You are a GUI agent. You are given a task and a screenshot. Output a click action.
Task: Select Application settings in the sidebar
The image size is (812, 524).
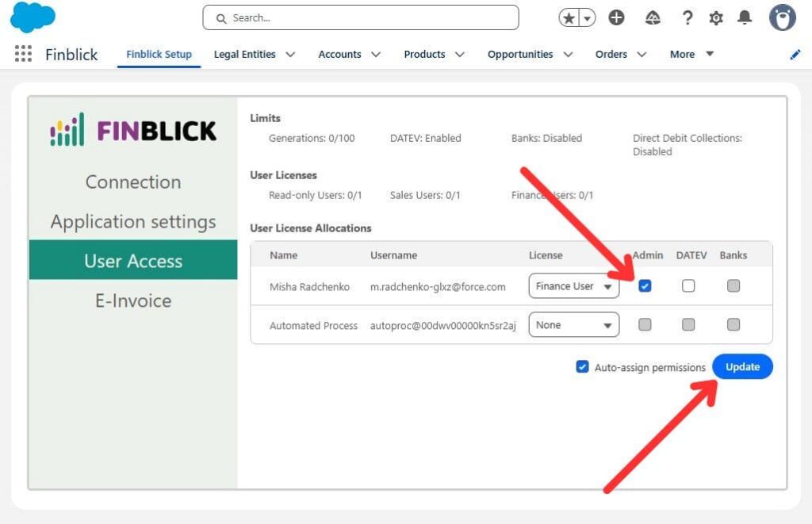tap(133, 221)
